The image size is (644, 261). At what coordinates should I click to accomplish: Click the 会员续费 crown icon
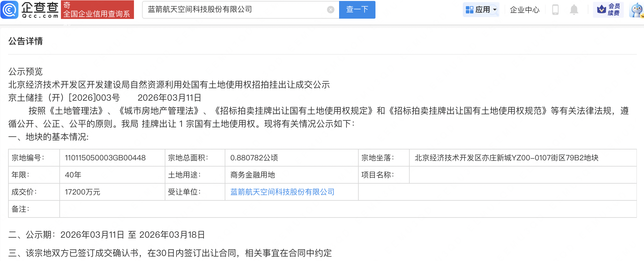point(602,10)
